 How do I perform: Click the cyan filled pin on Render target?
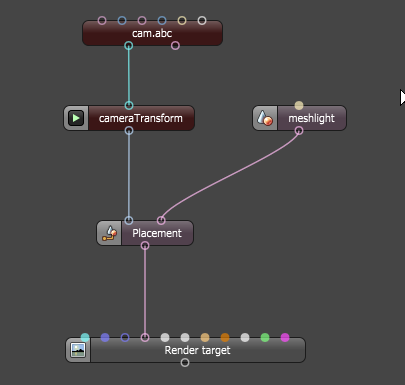85,337
